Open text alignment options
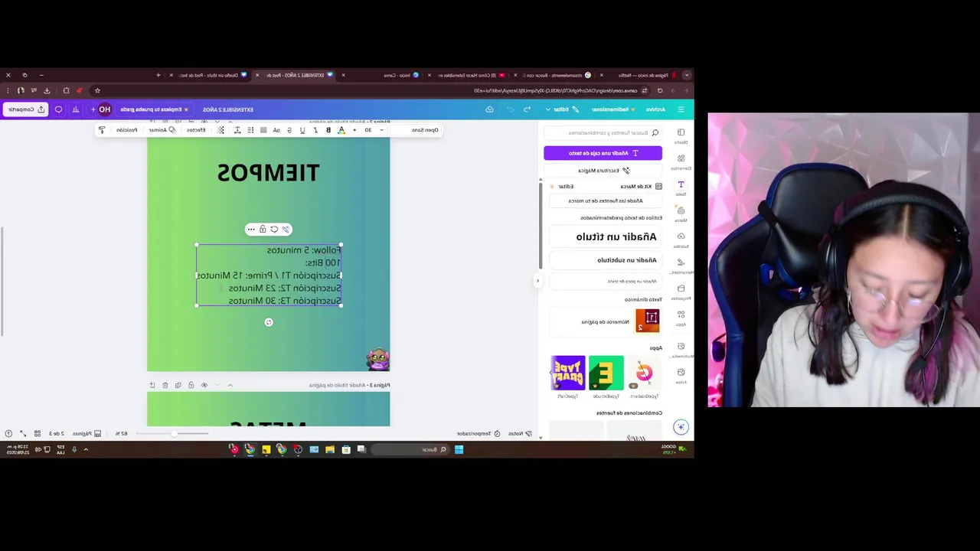This screenshot has height=551, width=980. (x=263, y=130)
